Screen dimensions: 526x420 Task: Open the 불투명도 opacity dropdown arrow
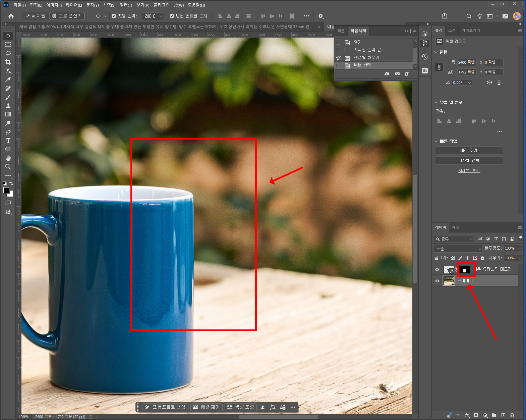tap(519, 248)
